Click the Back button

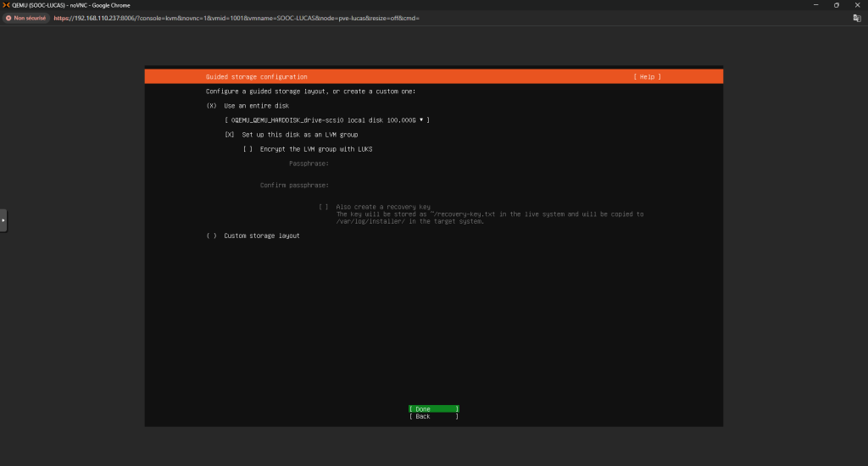(433, 416)
